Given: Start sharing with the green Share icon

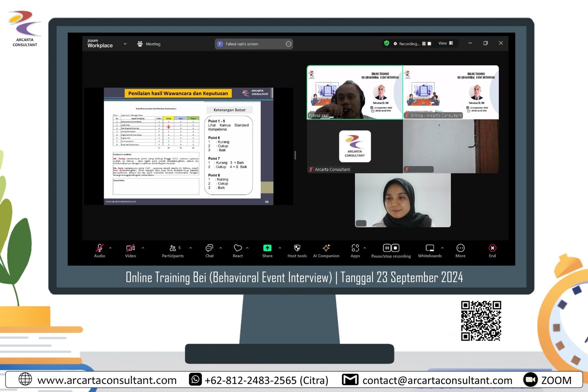Looking at the screenshot, I should coord(267,248).
